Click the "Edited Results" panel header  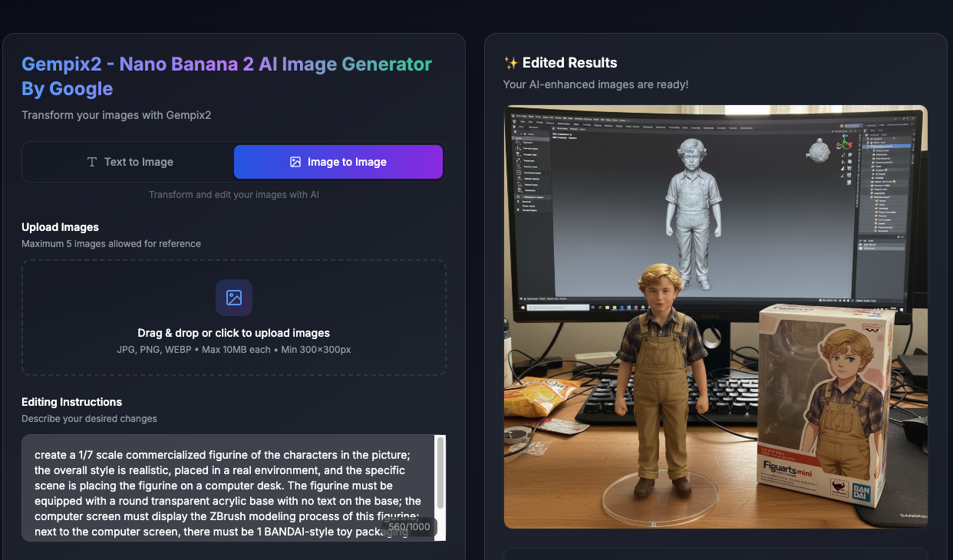point(562,62)
